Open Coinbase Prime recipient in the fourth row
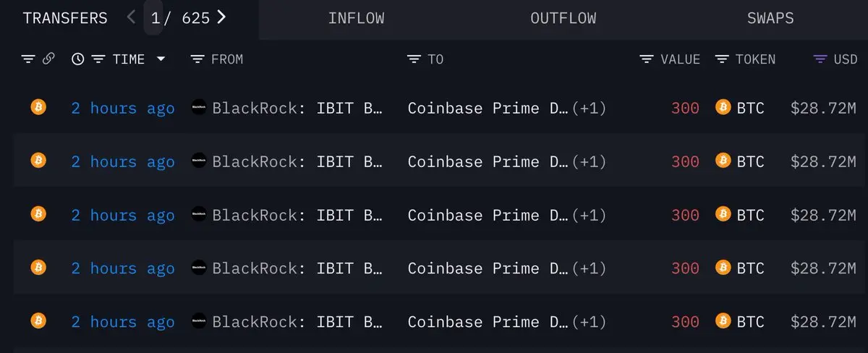 tap(488, 268)
